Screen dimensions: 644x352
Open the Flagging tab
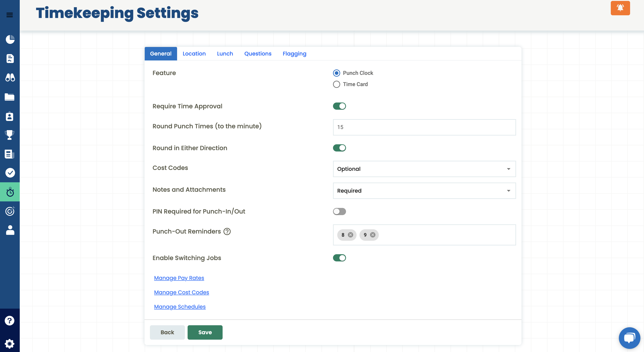pyautogui.click(x=294, y=53)
